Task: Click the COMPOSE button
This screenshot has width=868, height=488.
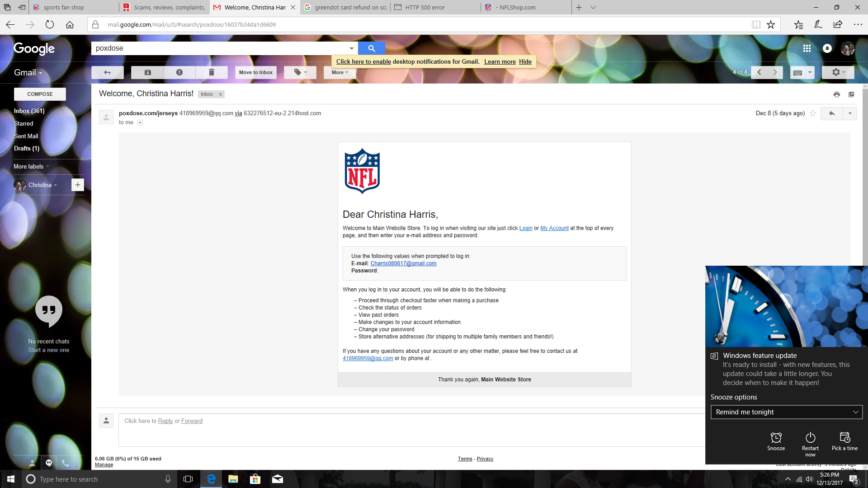Action: (40, 94)
